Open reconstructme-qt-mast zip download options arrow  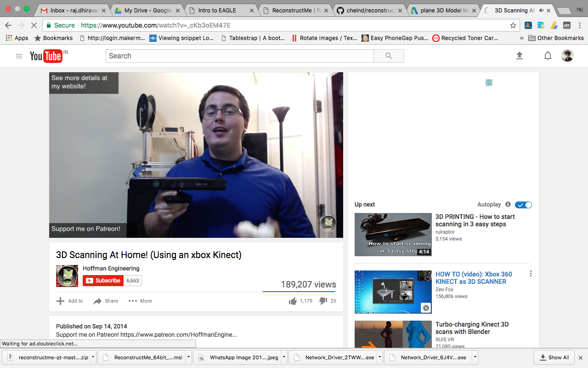click(x=93, y=357)
